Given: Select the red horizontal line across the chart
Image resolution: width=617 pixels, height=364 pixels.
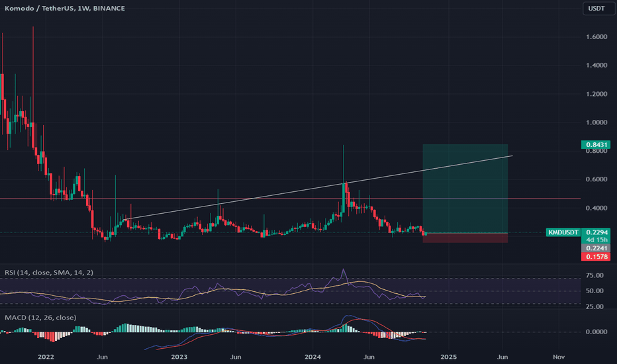Looking at the screenshot, I should point(290,199).
